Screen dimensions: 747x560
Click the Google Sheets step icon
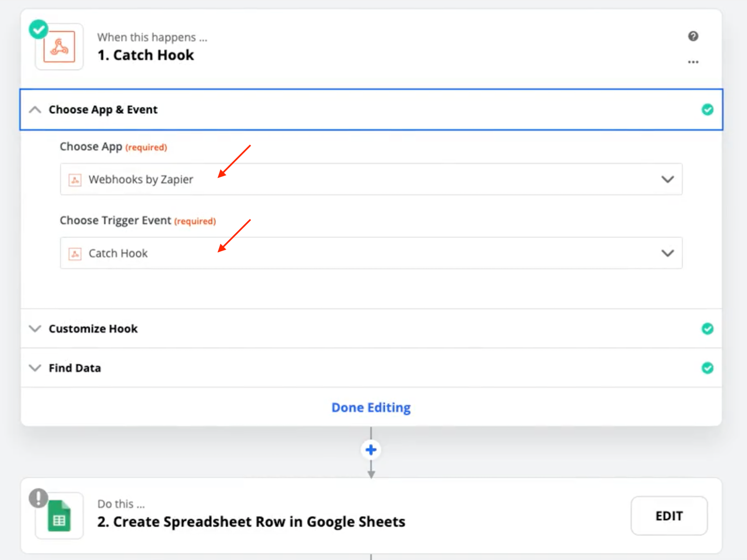(59, 516)
